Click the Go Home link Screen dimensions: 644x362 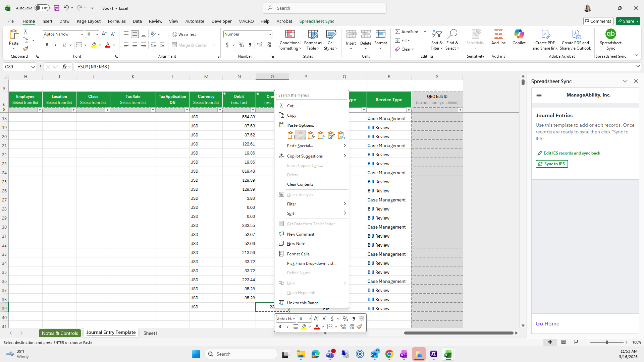pos(547,324)
